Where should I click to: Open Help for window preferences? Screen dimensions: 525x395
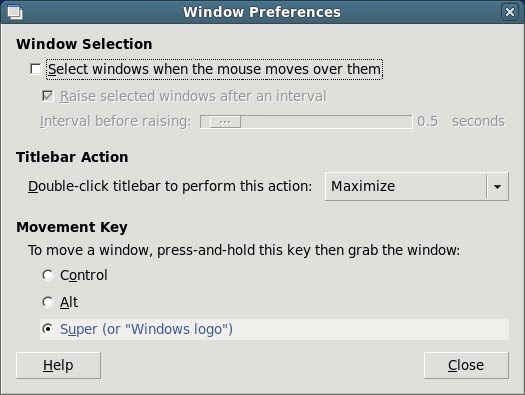(x=58, y=365)
